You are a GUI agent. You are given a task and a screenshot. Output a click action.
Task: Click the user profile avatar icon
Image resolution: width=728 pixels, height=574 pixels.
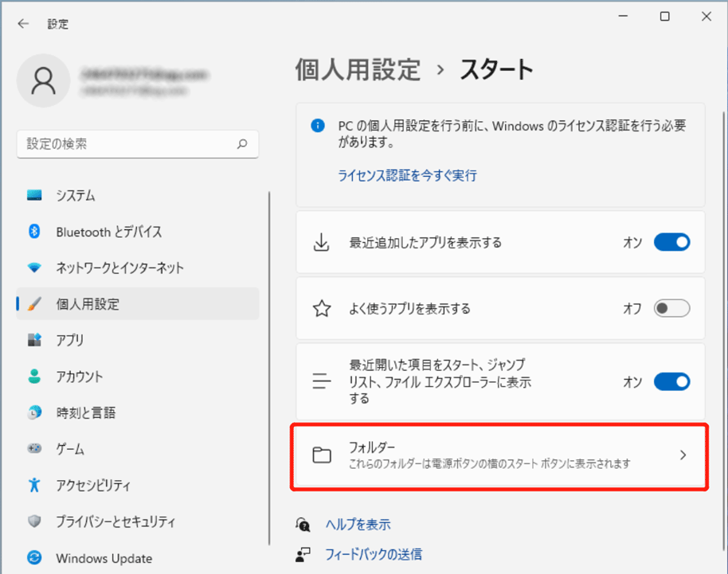click(x=43, y=80)
